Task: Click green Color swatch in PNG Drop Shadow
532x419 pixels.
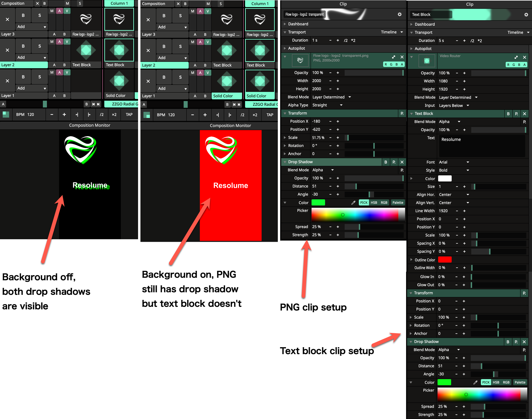Action: click(x=318, y=203)
